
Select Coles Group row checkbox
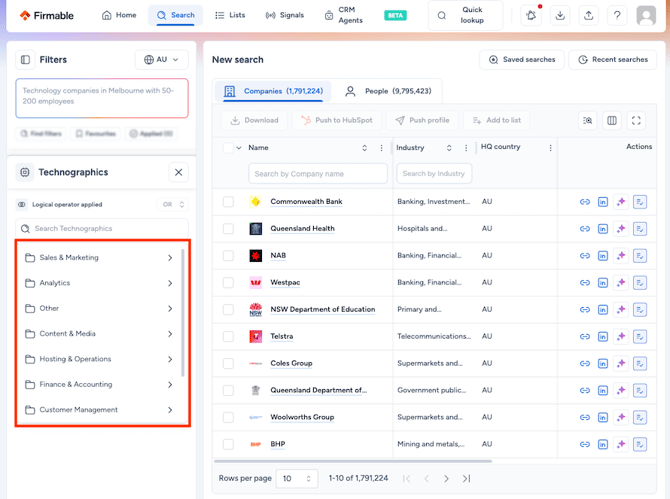tap(228, 364)
